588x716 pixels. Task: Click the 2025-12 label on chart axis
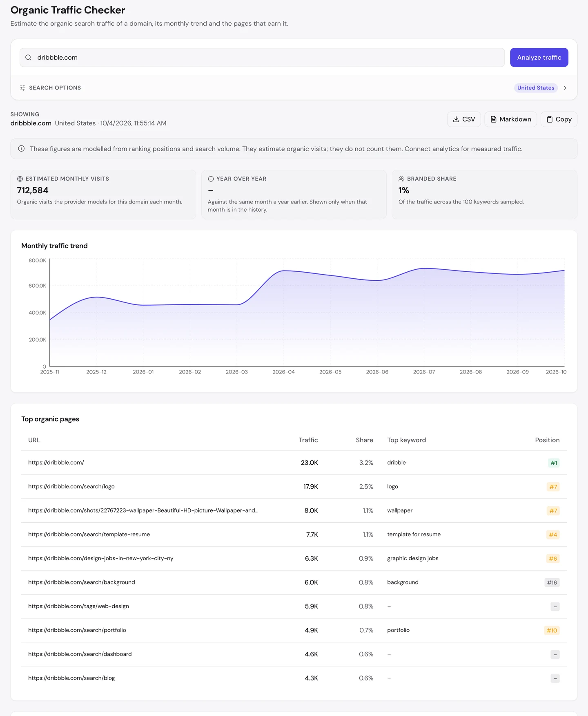click(96, 372)
